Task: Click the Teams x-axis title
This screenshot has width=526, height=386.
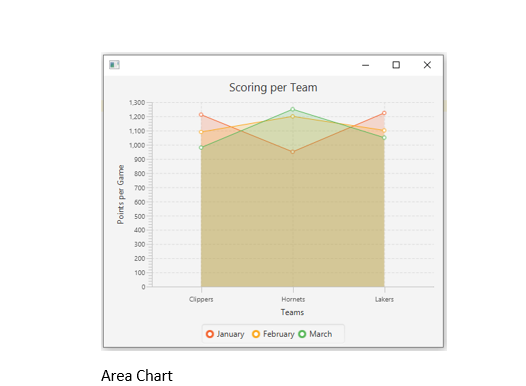Action: point(293,313)
